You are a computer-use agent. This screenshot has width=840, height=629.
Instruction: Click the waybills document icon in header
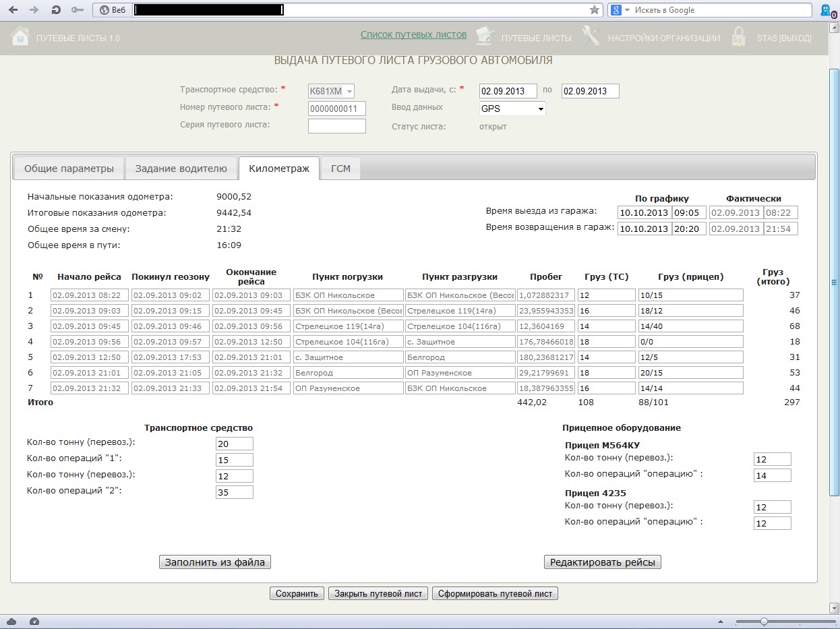click(485, 36)
